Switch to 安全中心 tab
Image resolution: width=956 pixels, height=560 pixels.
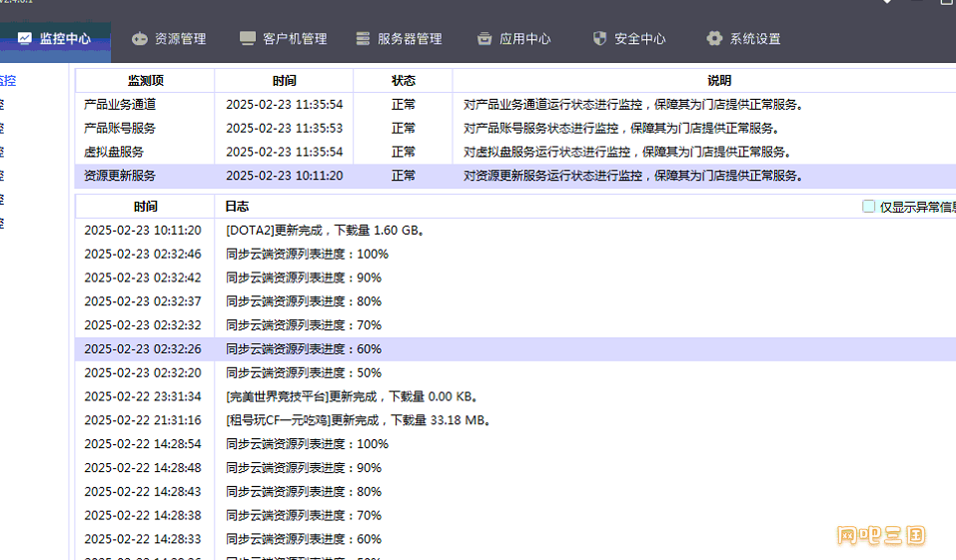629,39
